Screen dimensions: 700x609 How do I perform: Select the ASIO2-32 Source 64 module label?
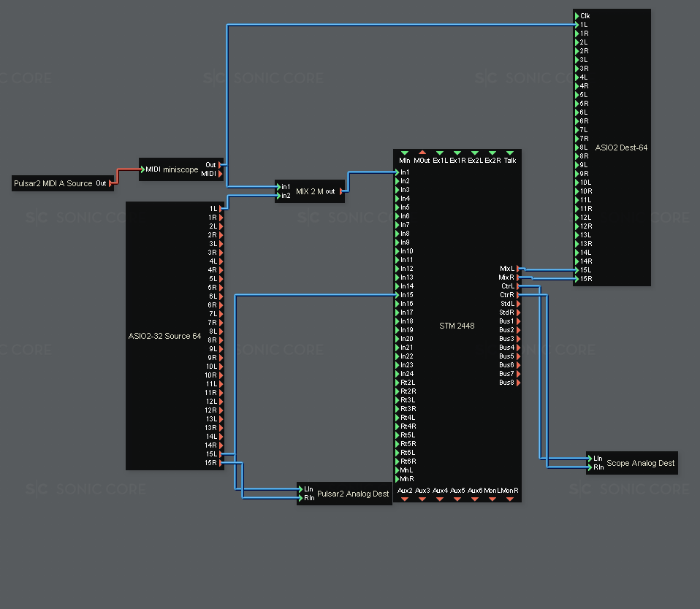coord(164,336)
